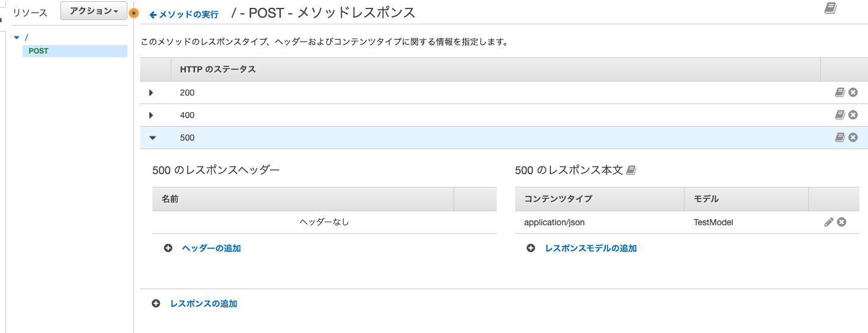Delete the 500 response status
868x333 pixels.
853,138
